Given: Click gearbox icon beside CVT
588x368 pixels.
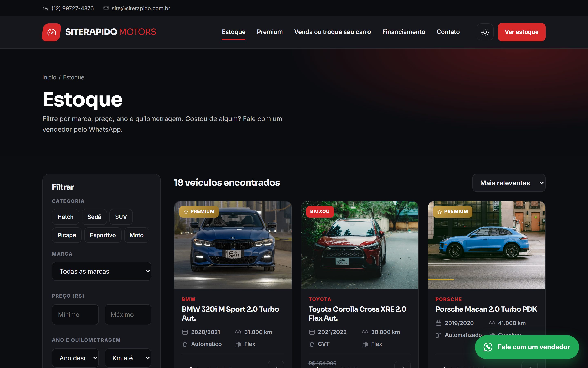Looking at the screenshot, I should pyautogui.click(x=312, y=344).
